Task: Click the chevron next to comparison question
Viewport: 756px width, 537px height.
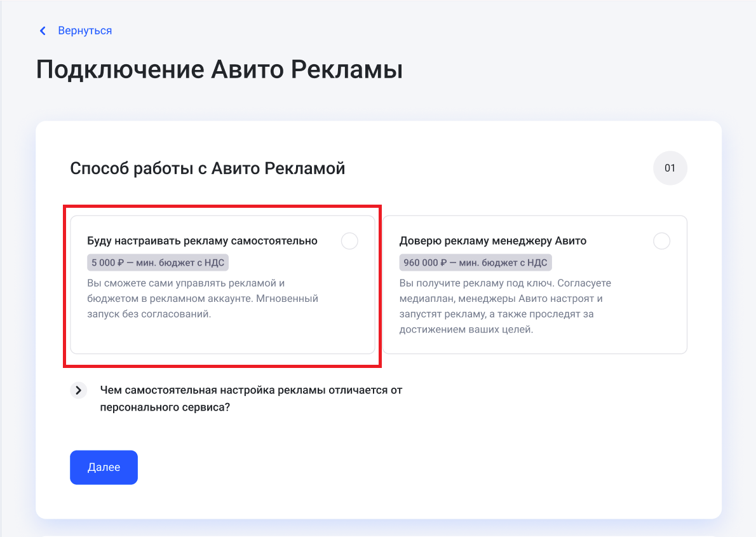Action: 78,390
